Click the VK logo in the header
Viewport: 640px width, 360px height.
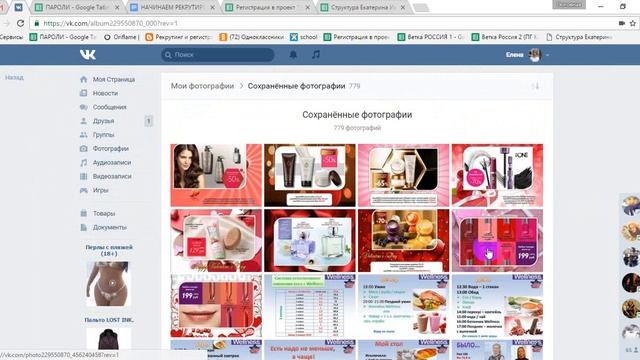88,54
